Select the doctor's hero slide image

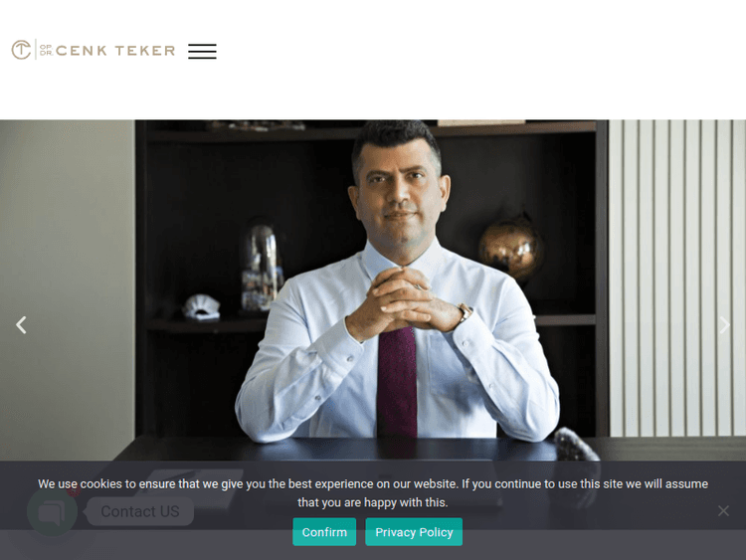(373, 290)
